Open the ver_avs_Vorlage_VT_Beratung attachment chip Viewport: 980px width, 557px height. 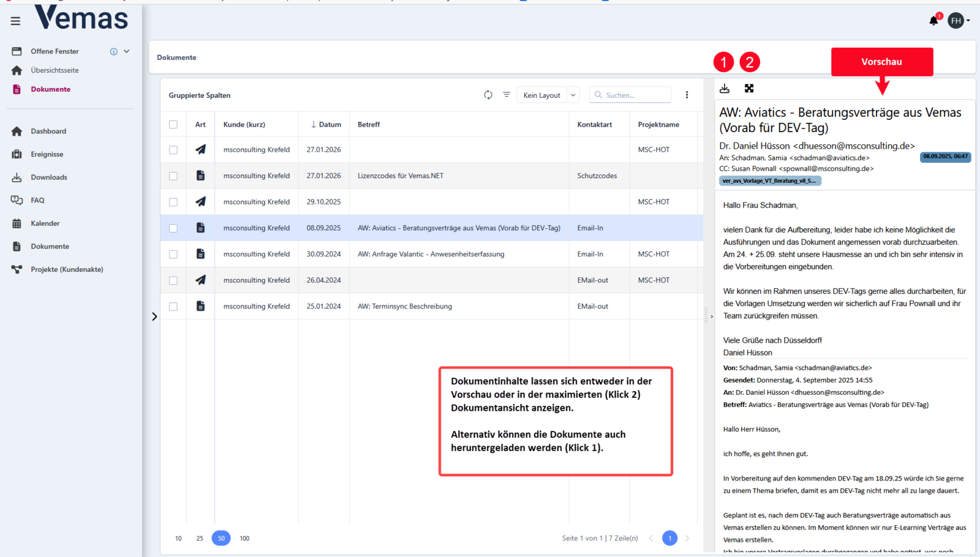coord(770,181)
